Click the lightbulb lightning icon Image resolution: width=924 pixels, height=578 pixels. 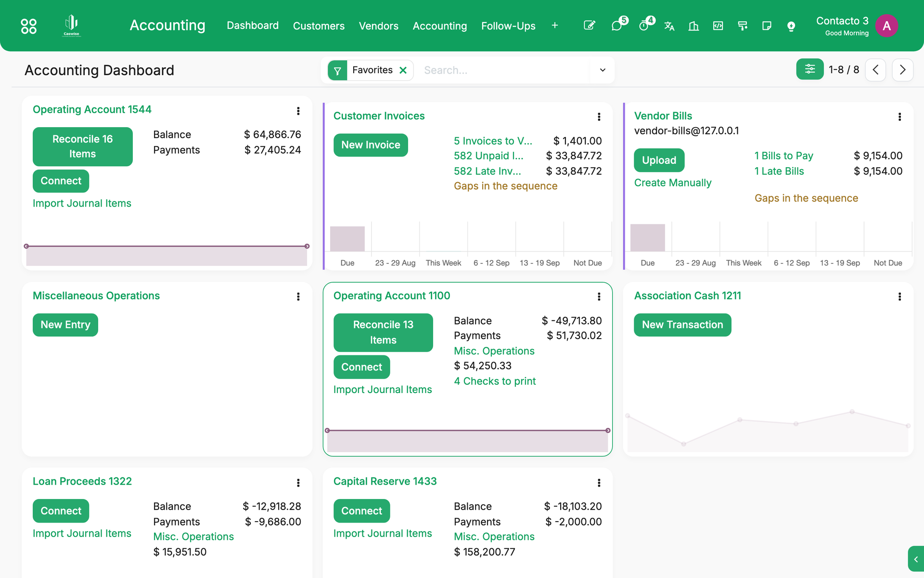(791, 26)
